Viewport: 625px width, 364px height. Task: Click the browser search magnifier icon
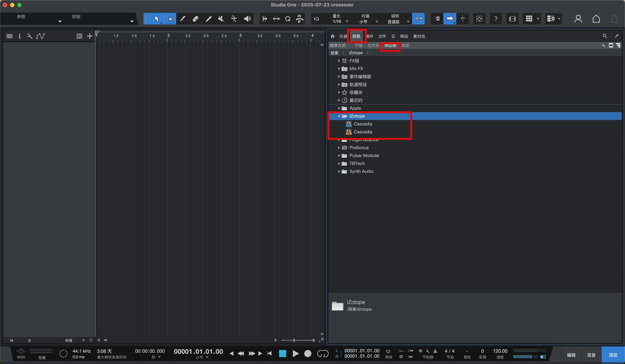pyautogui.click(x=605, y=36)
